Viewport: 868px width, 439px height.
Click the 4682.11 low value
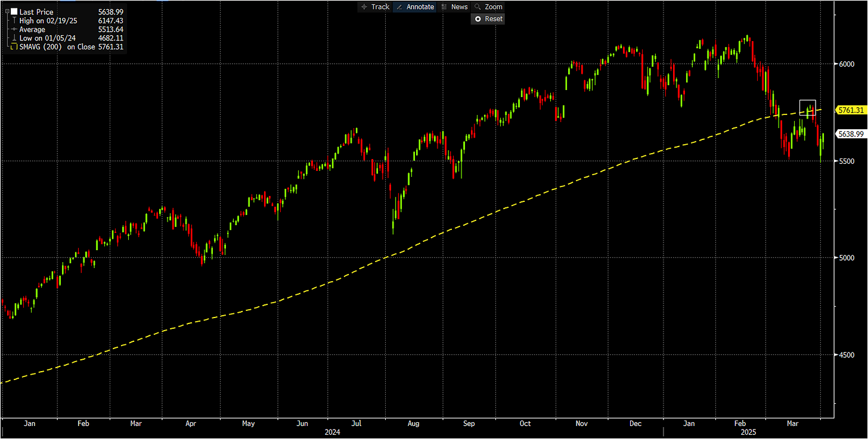(111, 38)
